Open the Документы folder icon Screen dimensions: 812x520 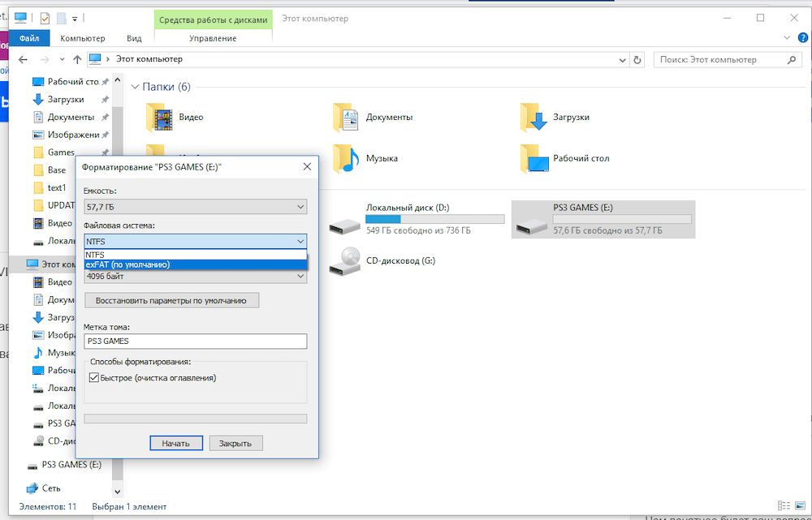346,118
